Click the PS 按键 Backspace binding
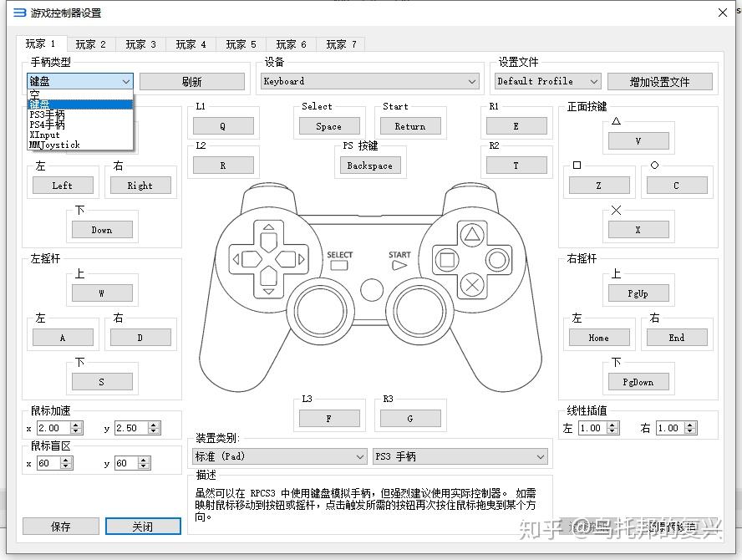This screenshot has height=560, width=742. (370, 165)
